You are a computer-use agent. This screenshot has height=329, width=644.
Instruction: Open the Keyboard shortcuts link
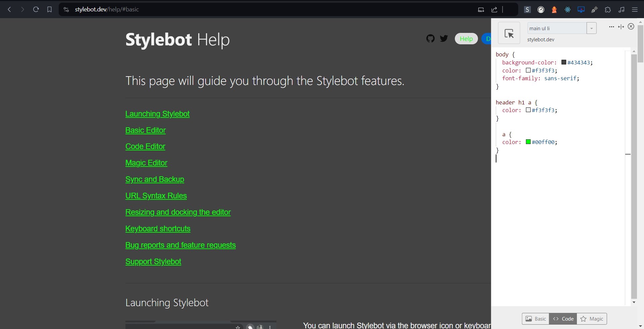[x=158, y=229]
